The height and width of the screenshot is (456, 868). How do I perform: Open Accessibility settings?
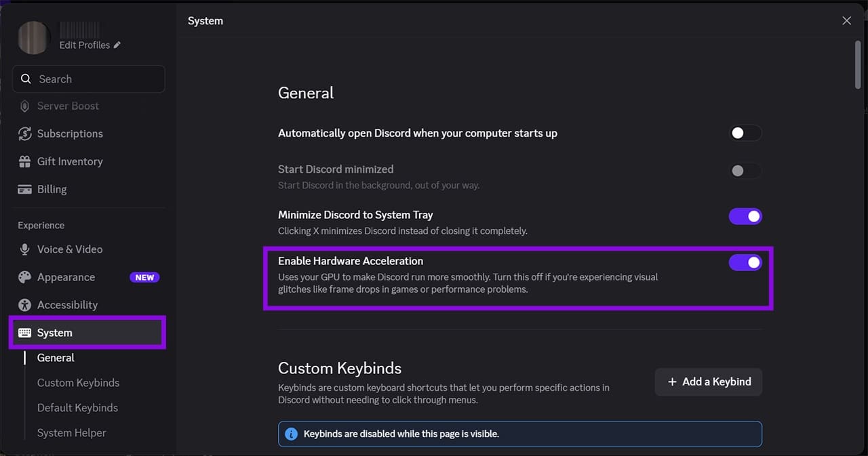(88, 305)
